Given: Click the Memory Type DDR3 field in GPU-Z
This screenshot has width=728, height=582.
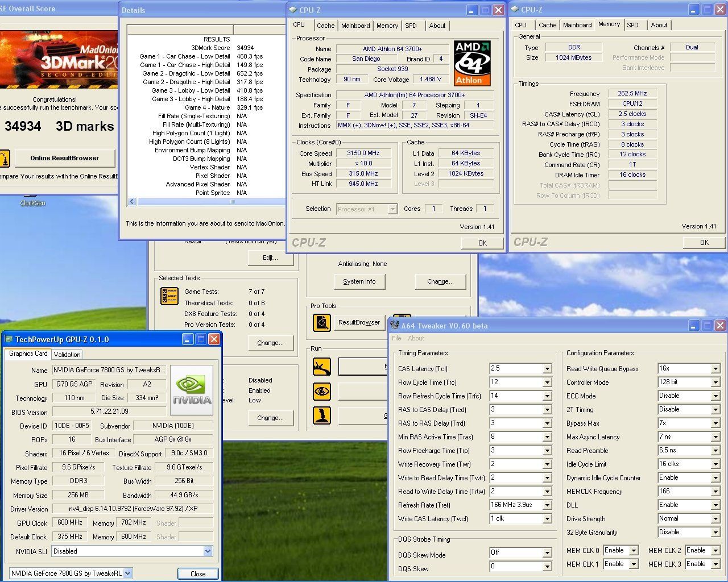Looking at the screenshot, I should point(79,481).
